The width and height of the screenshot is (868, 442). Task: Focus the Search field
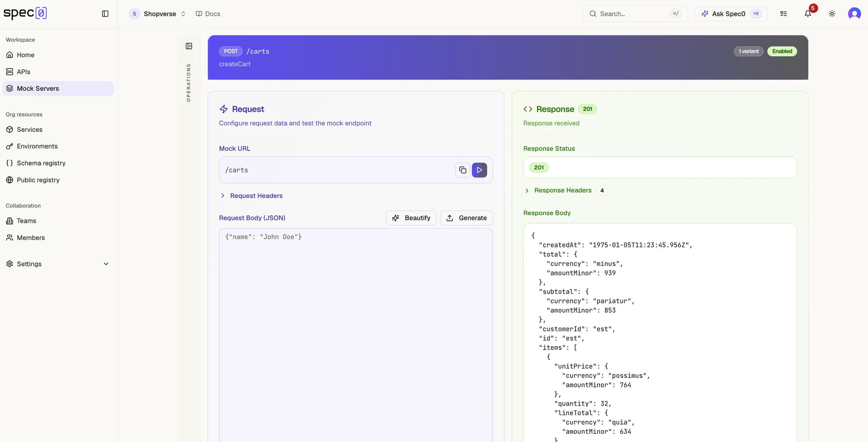(x=635, y=14)
